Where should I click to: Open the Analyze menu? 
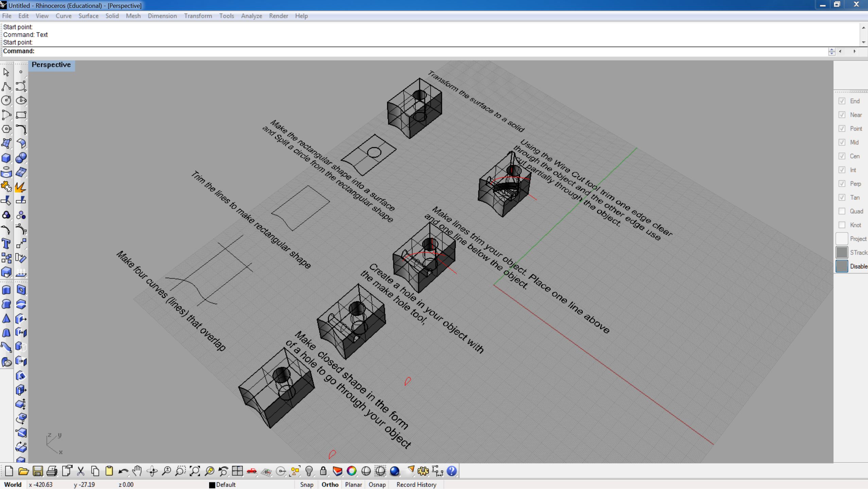(x=251, y=16)
